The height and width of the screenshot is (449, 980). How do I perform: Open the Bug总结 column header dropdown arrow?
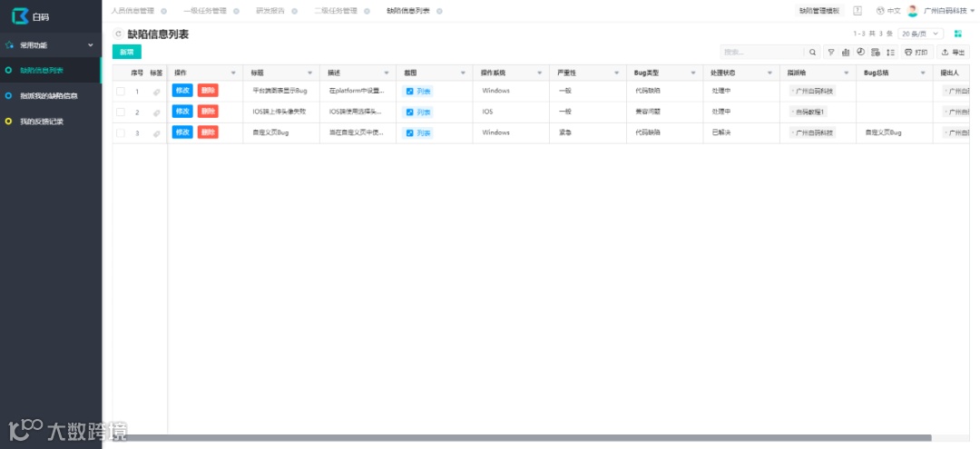pos(923,73)
